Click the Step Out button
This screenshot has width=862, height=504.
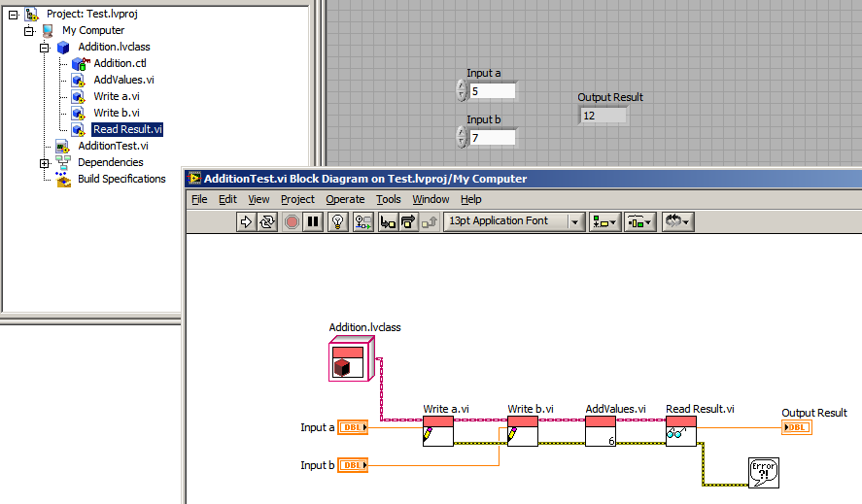pyautogui.click(x=430, y=222)
